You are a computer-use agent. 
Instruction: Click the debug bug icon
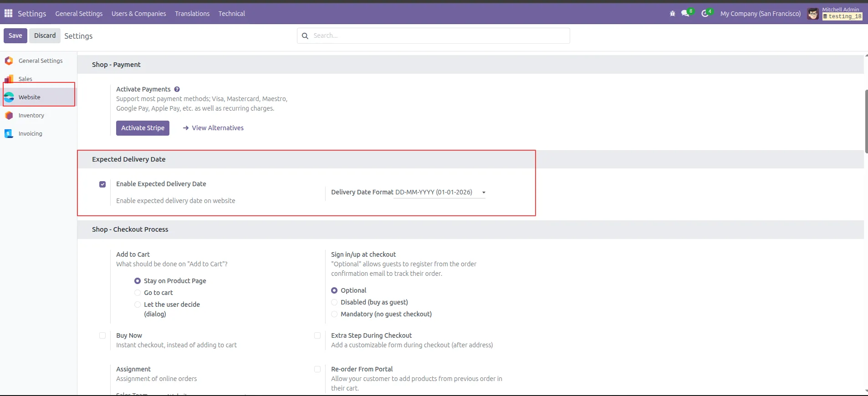pos(672,14)
